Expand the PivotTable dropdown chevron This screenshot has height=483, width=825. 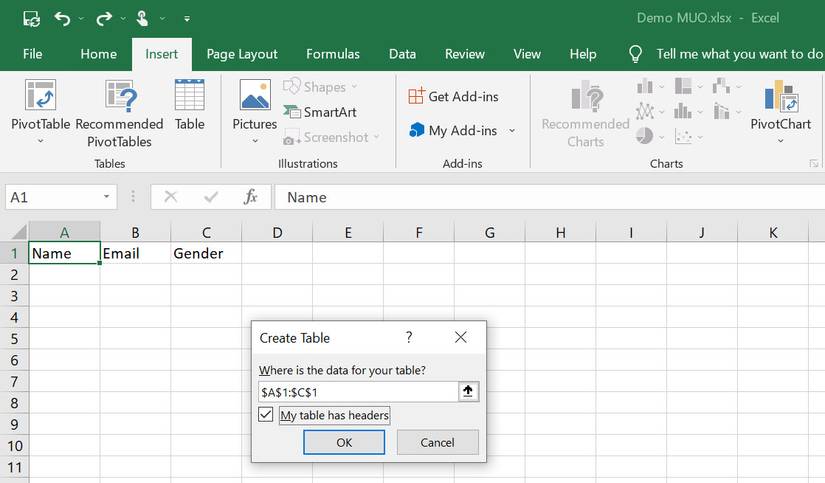pos(41,141)
